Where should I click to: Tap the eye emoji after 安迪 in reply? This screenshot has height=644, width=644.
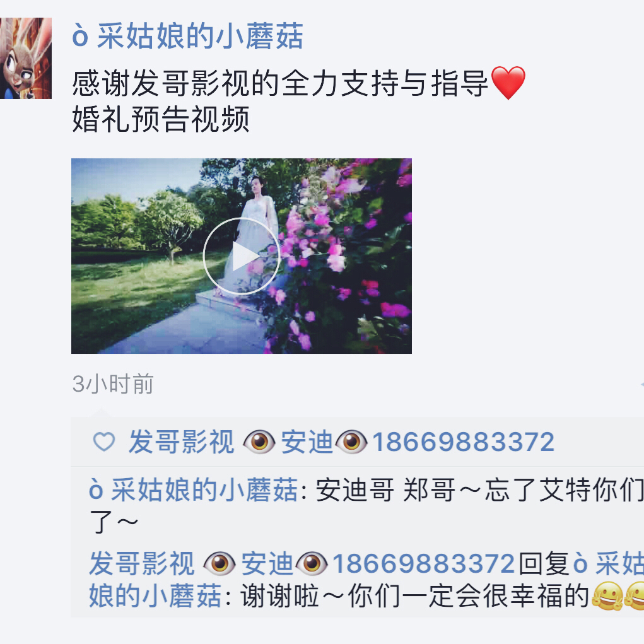(312, 563)
